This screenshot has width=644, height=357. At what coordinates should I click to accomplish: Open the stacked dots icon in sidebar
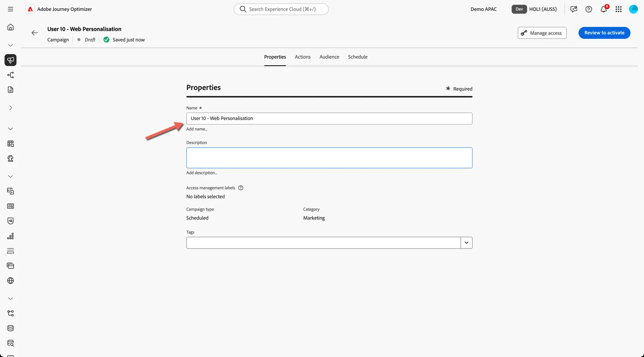point(10,236)
